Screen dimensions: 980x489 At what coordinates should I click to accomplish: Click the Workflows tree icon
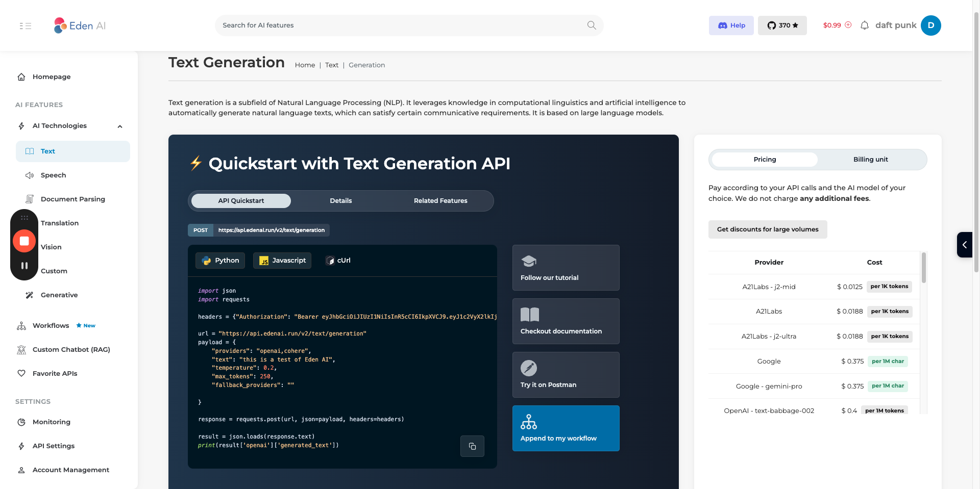21,326
